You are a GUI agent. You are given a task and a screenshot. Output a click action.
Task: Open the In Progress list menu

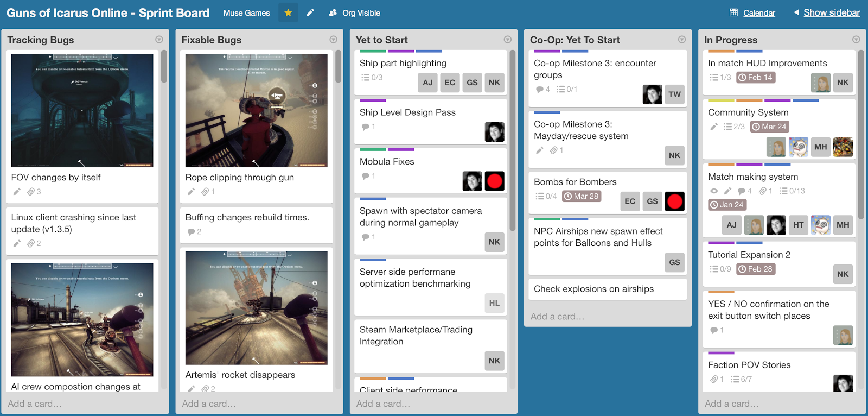[x=856, y=40]
